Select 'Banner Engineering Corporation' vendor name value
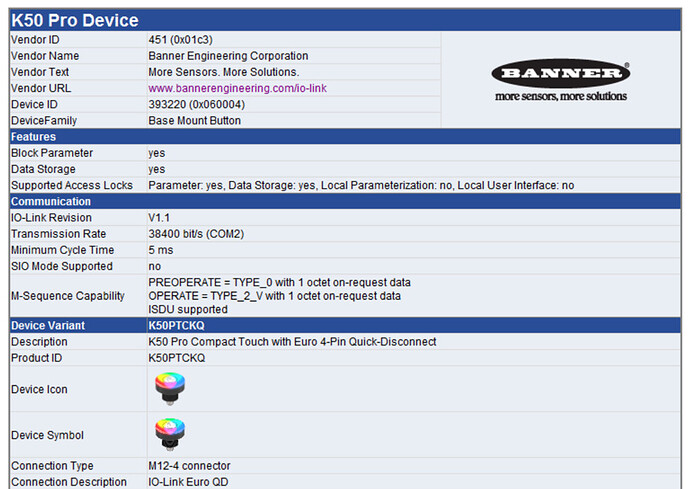 228,56
